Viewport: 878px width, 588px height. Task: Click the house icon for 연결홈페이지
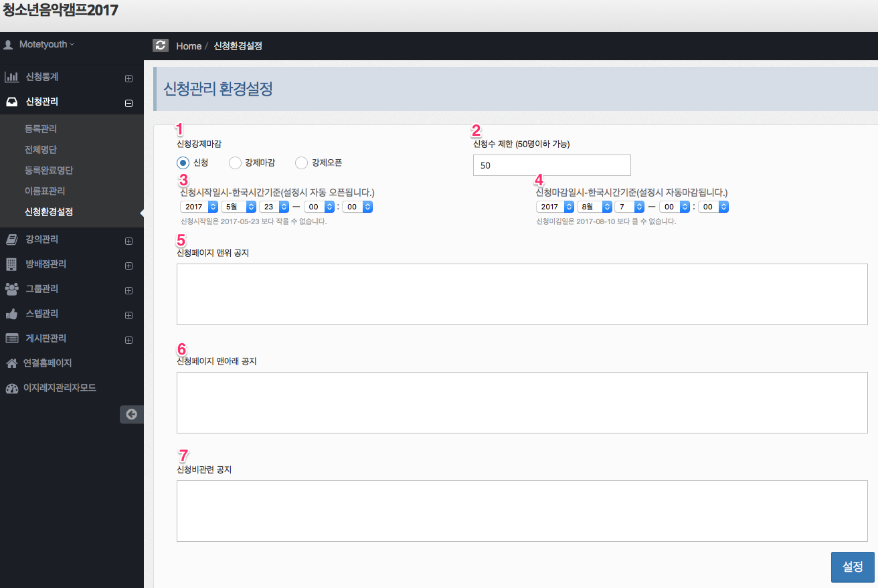pos(11,363)
